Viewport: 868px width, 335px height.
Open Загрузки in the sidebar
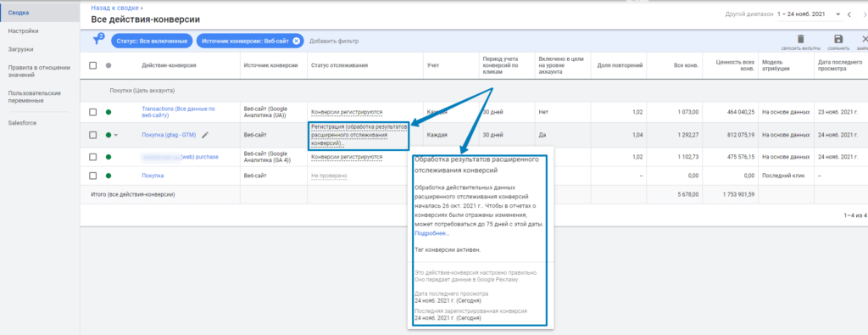point(21,48)
